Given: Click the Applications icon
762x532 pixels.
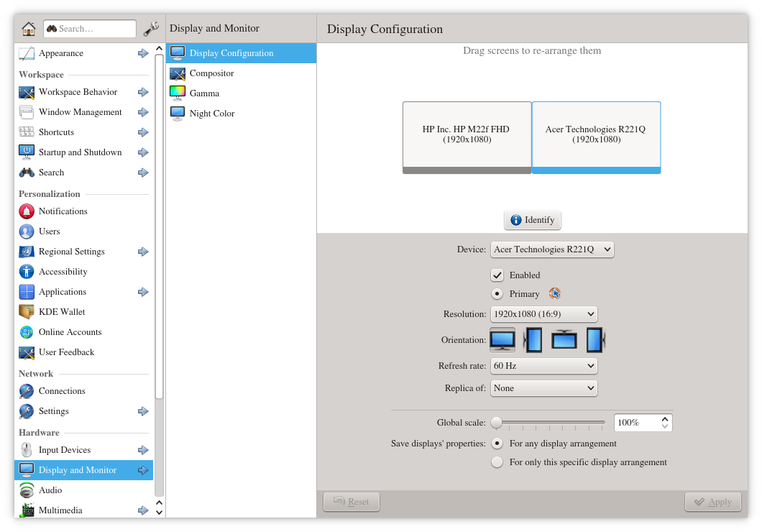Looking at the screenshot, I should [27, 291].
